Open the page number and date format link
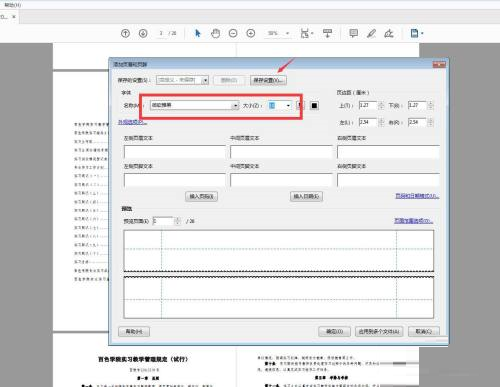Screen dimensions: 500x387 [417, 196]
